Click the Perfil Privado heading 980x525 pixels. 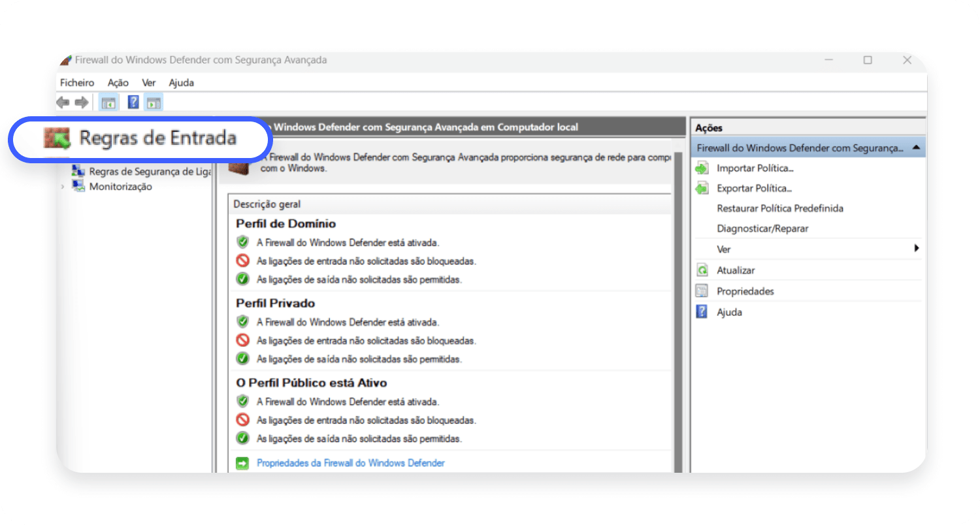(276, 303)
